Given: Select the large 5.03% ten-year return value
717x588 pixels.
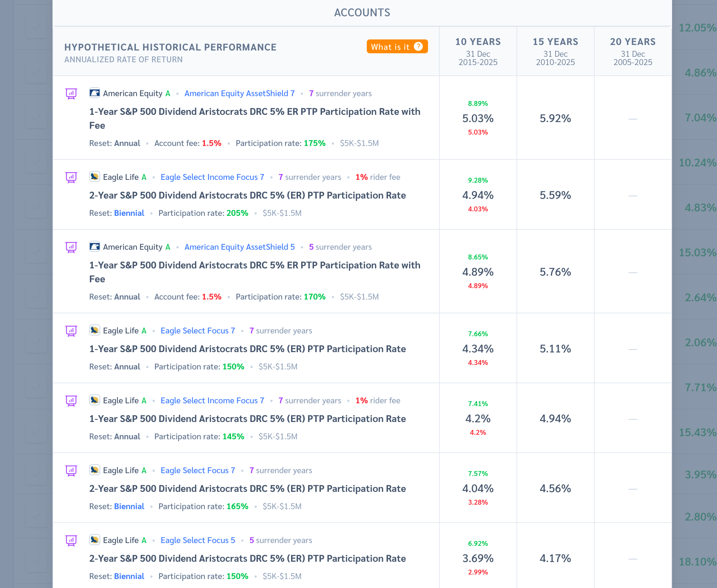Looking at the screenshot, I should pos(478,118).
